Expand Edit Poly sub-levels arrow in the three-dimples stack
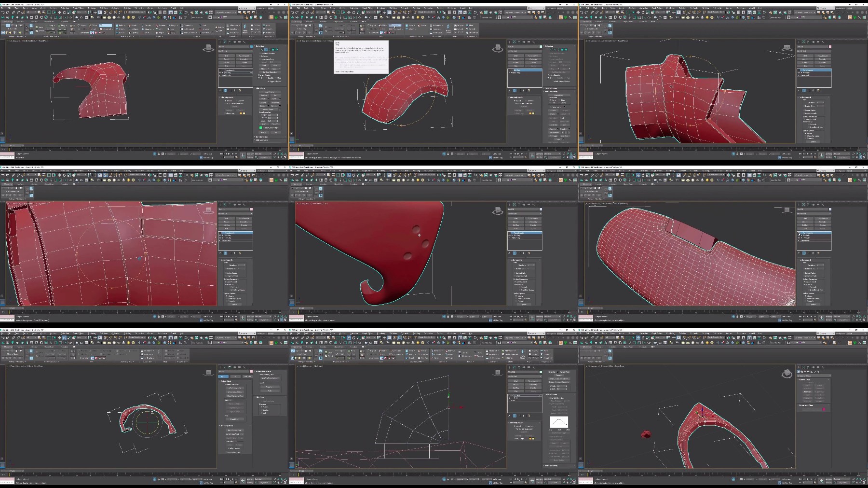 pyautogui.click(x=512, y=236)
